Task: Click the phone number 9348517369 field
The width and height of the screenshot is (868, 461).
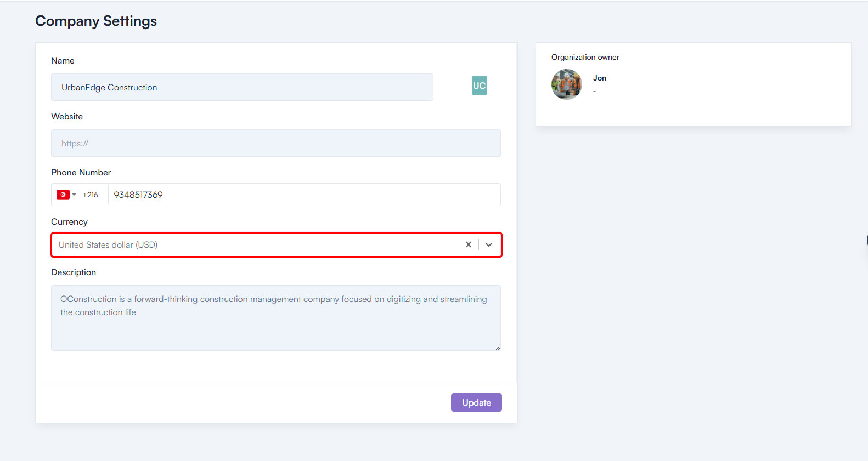Action: point(304,195)
